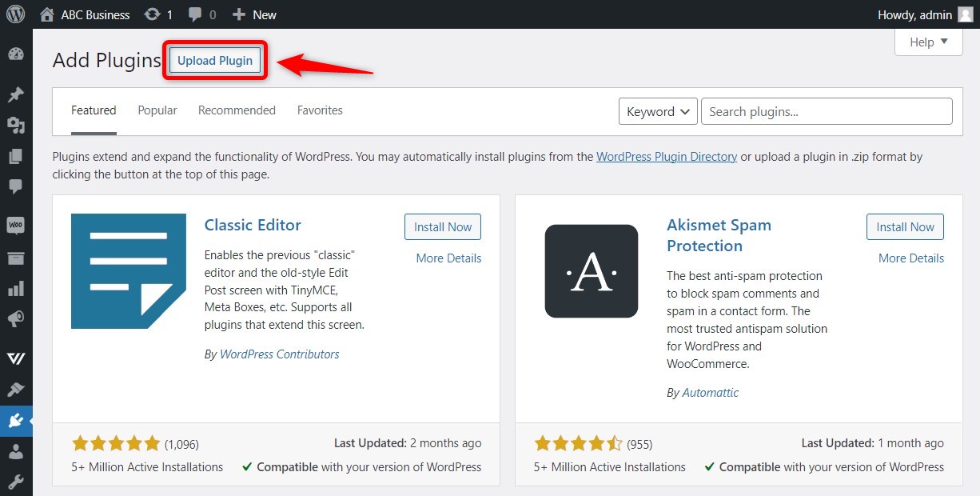Open the Appearance paintbrush sidebar icon
Viewport: 980px width, 496px height.
point(16,390)
